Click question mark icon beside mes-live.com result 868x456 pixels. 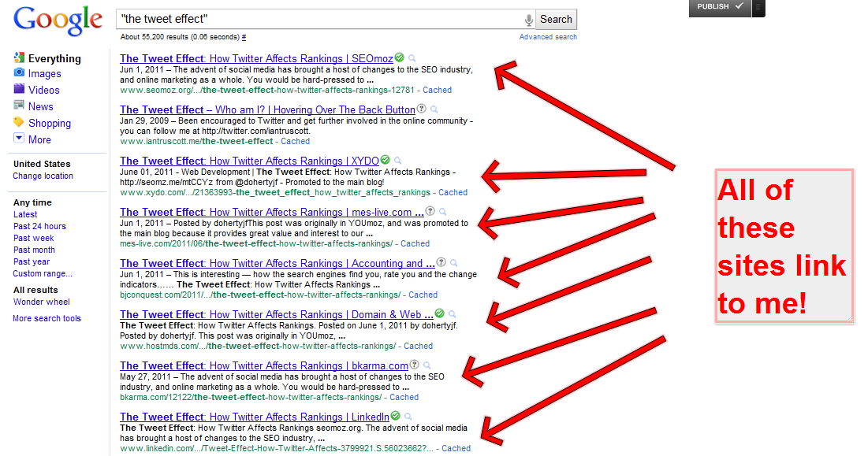pyautogui.click(x=430, y=211)
